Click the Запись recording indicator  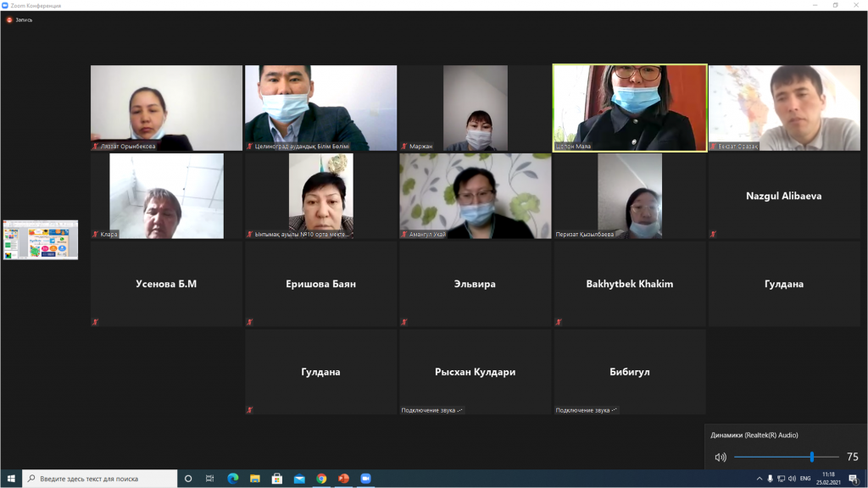(19, 19)
